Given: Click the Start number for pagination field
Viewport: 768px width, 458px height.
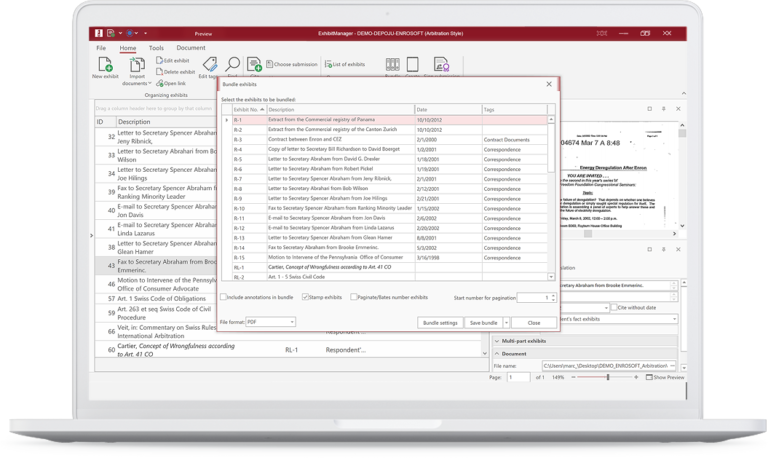Looking at the screenshot, I should click(534, 297).
